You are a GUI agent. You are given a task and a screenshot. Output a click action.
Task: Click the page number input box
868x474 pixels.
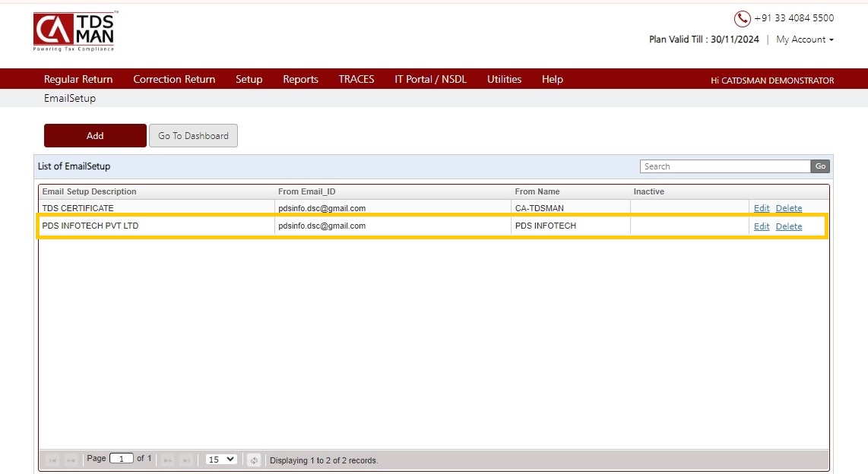122,459
